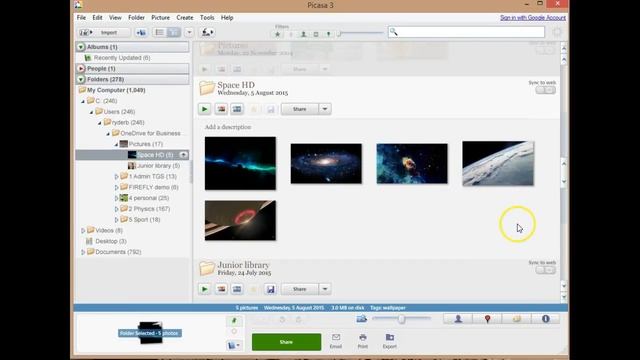Screen dimensions: 640x360
Task: Select Recently Updated album
Action: 122,58
